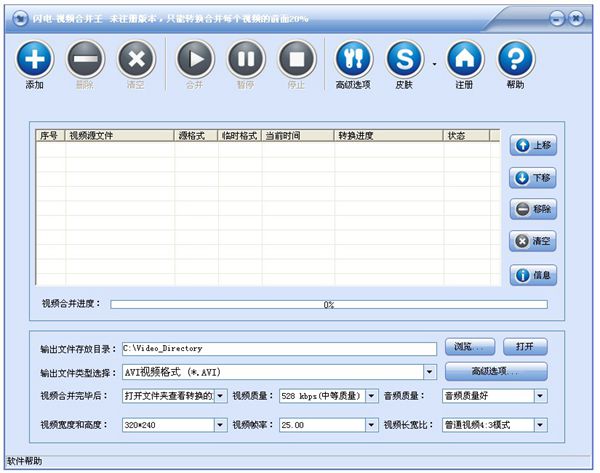The height and width of the screenshot is (473, 600).
Task: Click the app logo in title bar
Action: pos(20,18)
